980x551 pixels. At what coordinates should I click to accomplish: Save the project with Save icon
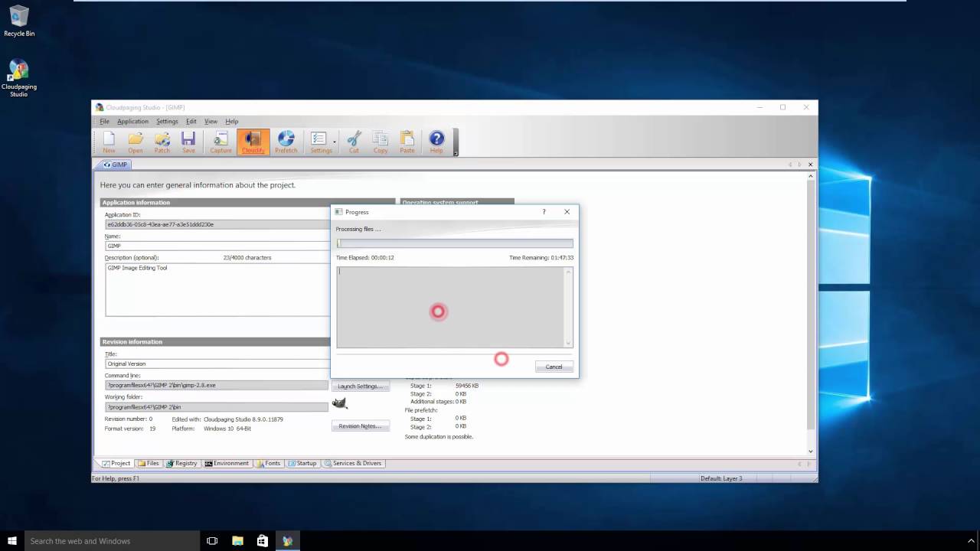pyautogui.click(x=188, y=142)
